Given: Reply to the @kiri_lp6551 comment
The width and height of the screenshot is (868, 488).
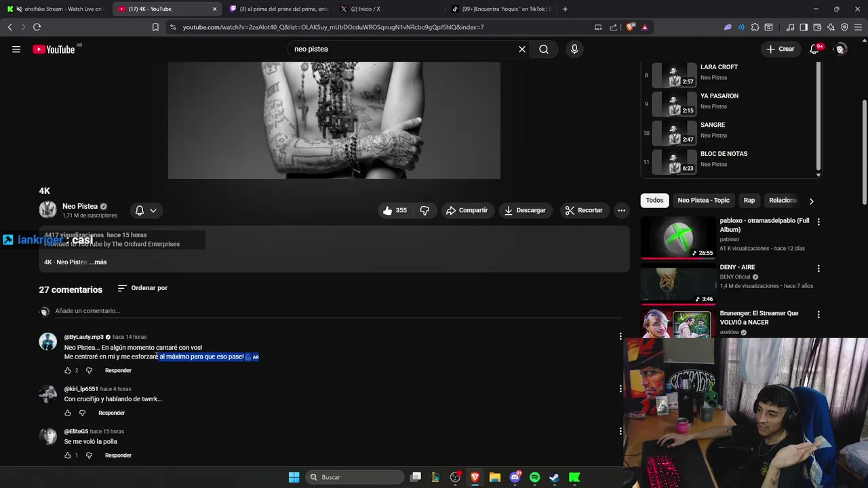Looking at the screenshot, I should (111, 413).
